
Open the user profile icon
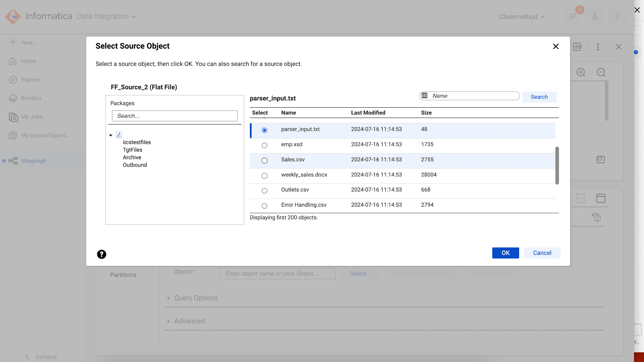(595, 17)
